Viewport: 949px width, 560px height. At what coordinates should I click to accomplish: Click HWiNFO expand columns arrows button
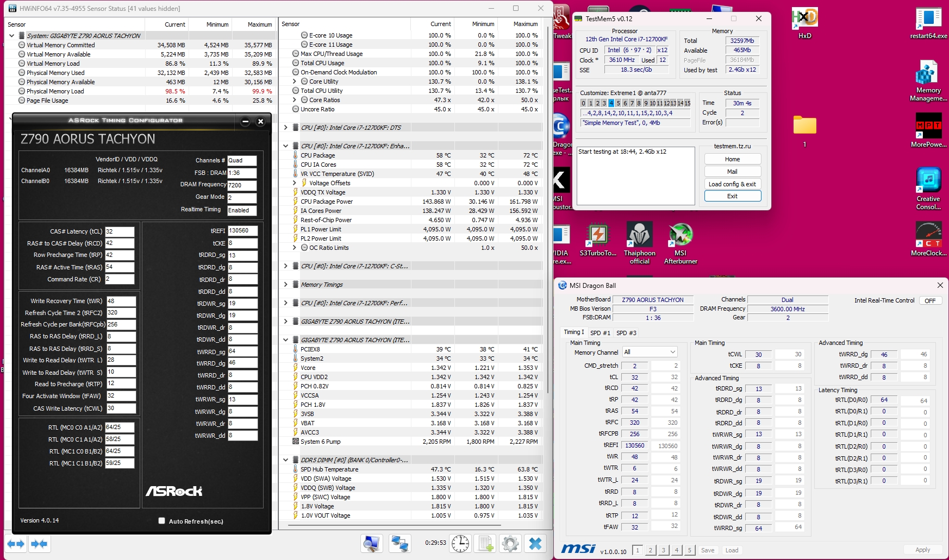tap(16, 544)
